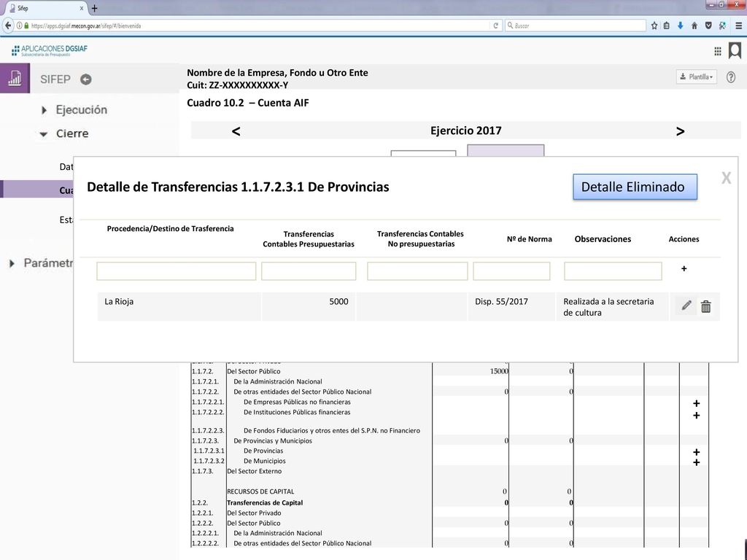Open the applications grid icon
This screenshot has height=560, width=747.
click(x=718, y=52)
